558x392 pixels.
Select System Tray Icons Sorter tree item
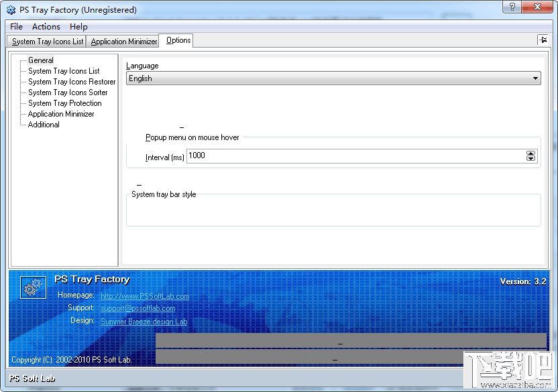coord(68,92)
